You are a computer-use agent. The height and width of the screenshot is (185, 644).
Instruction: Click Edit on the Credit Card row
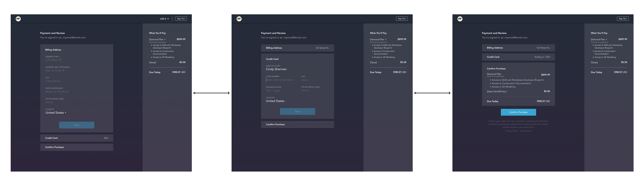point(106,138)
